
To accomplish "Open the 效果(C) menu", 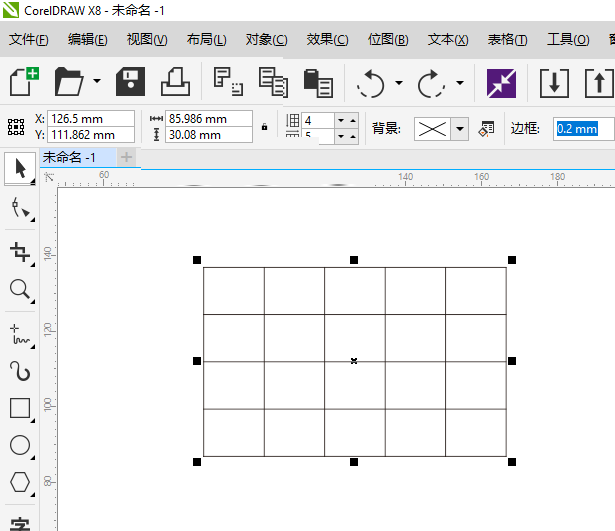I will 327,40.
